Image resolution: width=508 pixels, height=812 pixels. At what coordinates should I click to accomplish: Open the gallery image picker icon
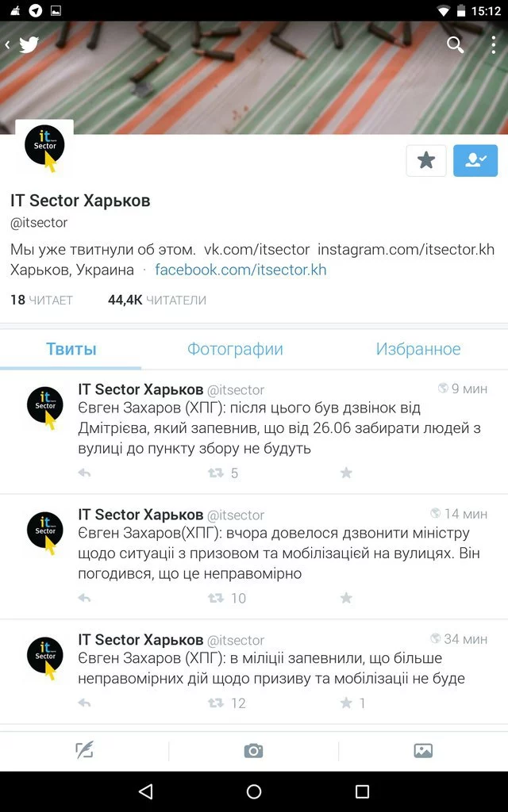pos(423,750)
